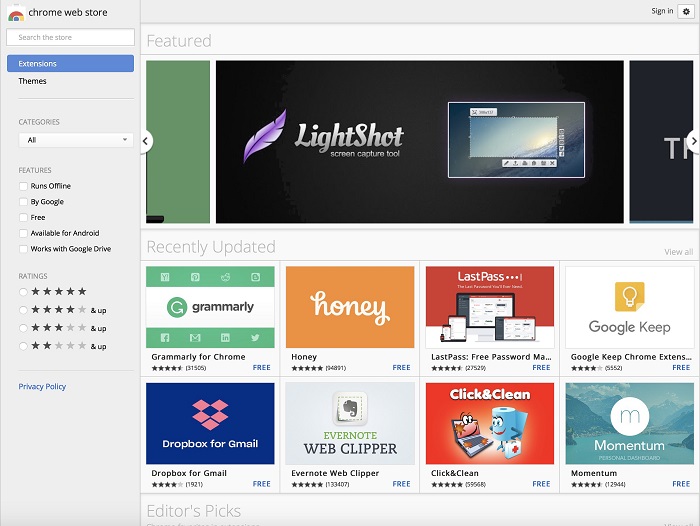Check Works with Google Drive
This screenshot has height=526, width=700.
tap(23, 249)
